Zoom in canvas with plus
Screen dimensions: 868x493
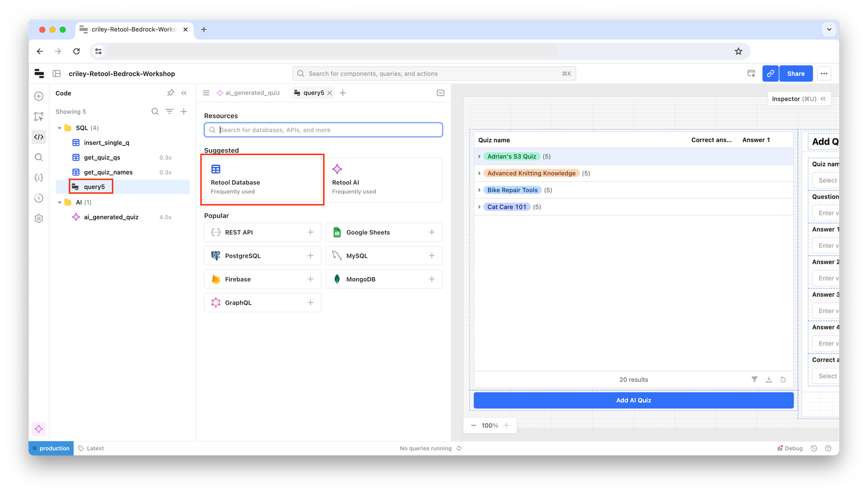point(506,426)
